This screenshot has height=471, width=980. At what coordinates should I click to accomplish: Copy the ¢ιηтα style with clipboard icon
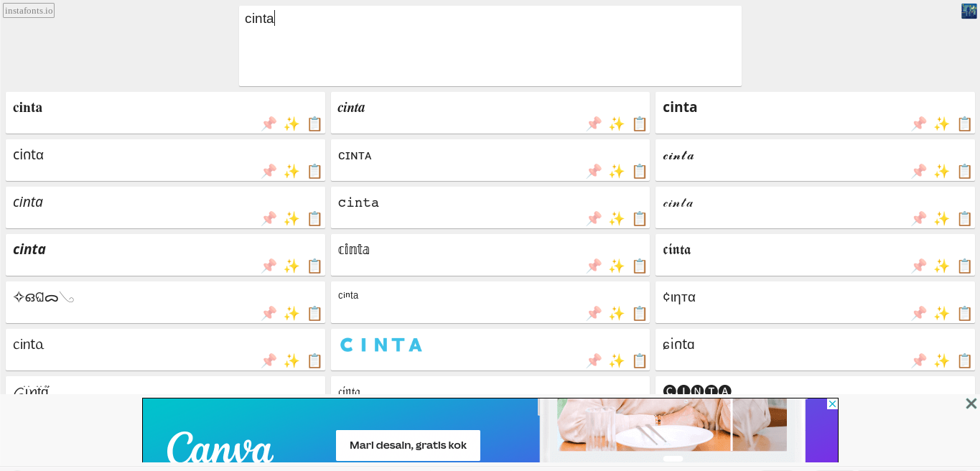click(965, 313)
